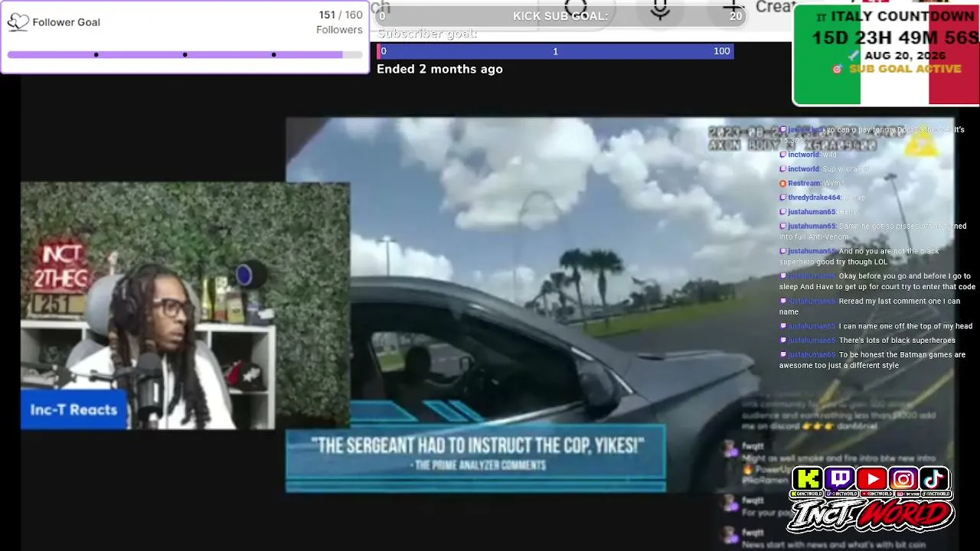Click the 'And no you are not' chat message
This screenshot has width=980, height=551.
859,256
